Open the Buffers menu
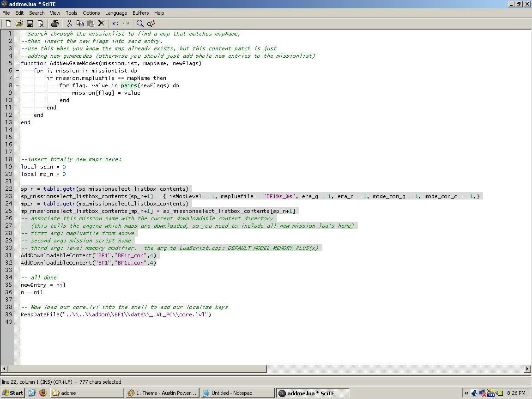This screenshot has height=399, width=532. (x=140, y=13)
